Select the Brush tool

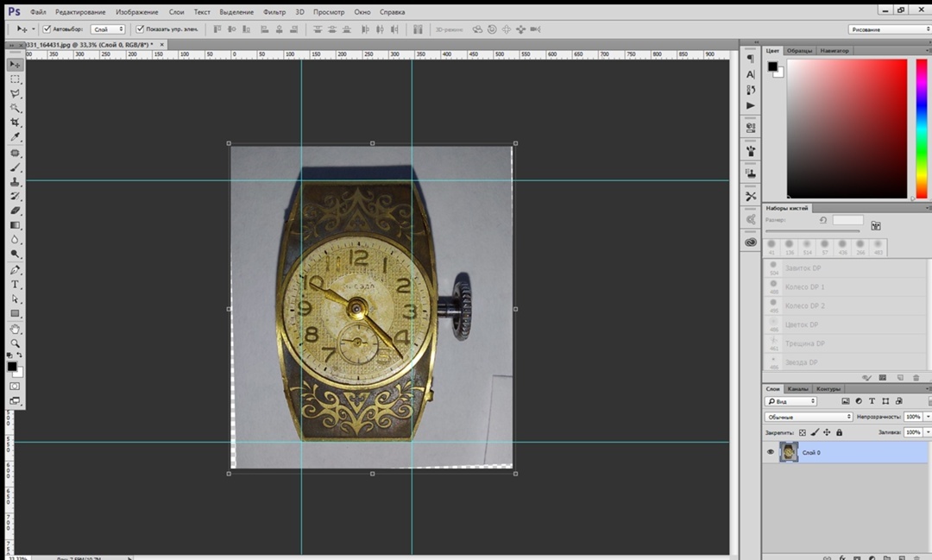coord(15,167)
